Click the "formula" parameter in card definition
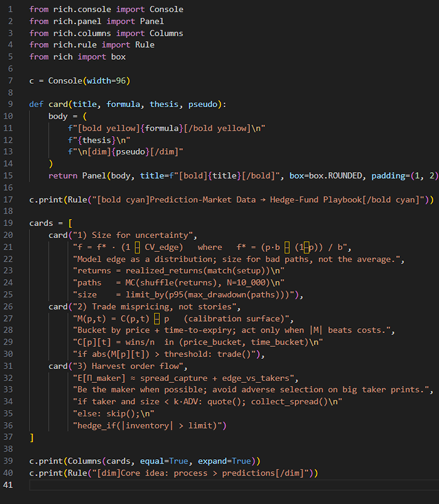 (123, 105)
